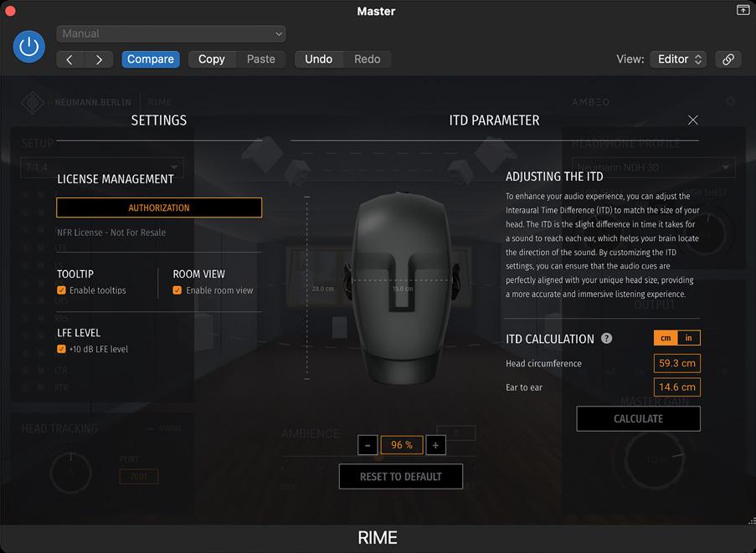Viewport: 756px width, 553px height.
Task: Click the Undo button
Action: tap(319, 59)
